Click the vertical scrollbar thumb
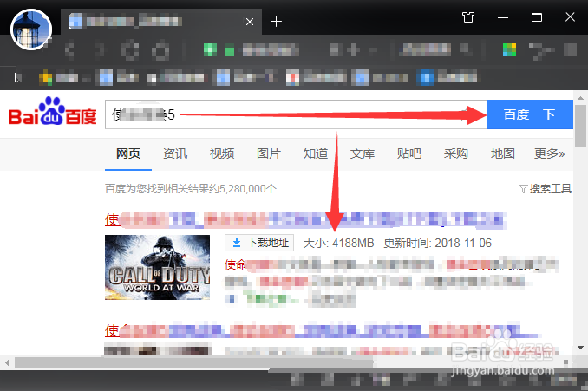This screenshot has height=391, width=588. coord(580,126)
